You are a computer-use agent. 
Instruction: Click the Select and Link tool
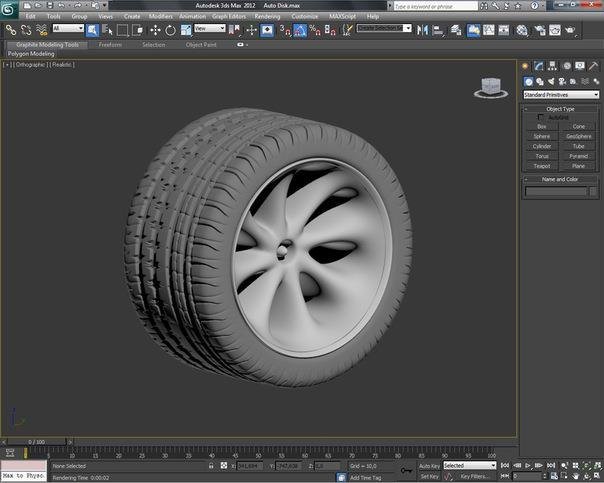pos(11,30)
